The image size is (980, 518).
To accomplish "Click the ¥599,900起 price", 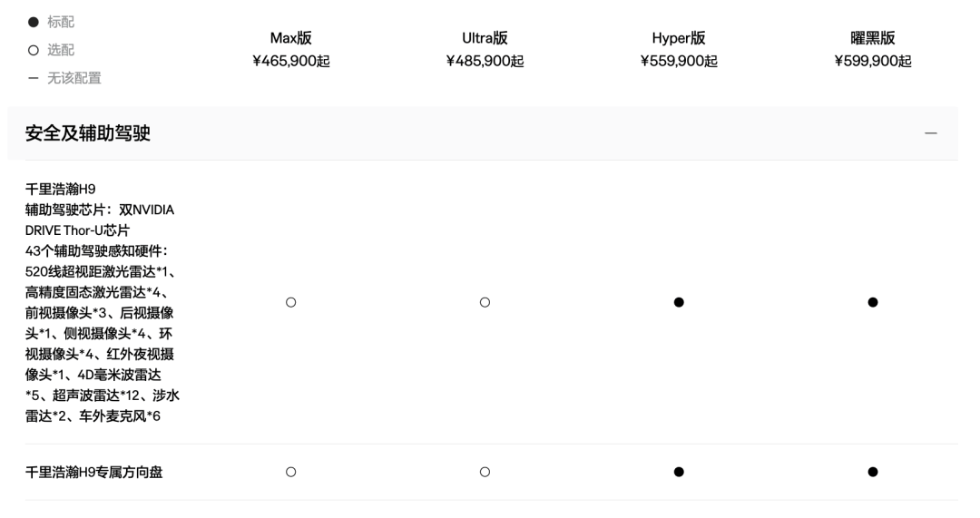I will (x=873, y=62).
